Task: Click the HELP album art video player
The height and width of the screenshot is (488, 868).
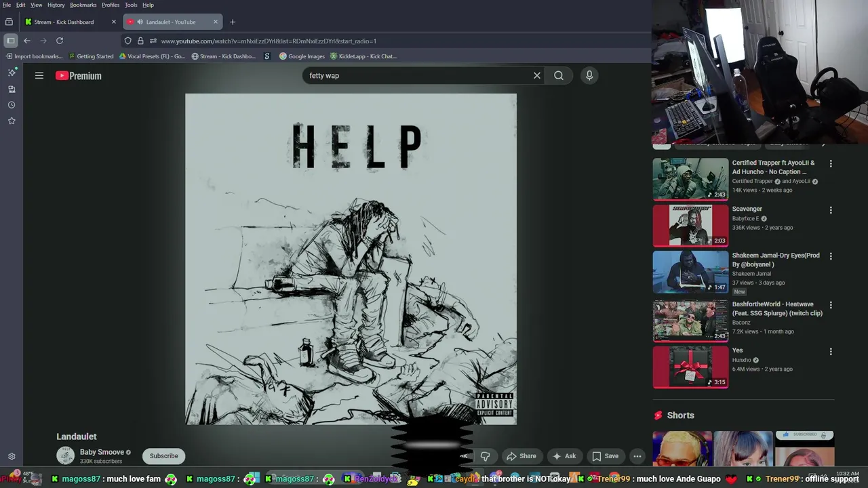Action: pos(351,259)
